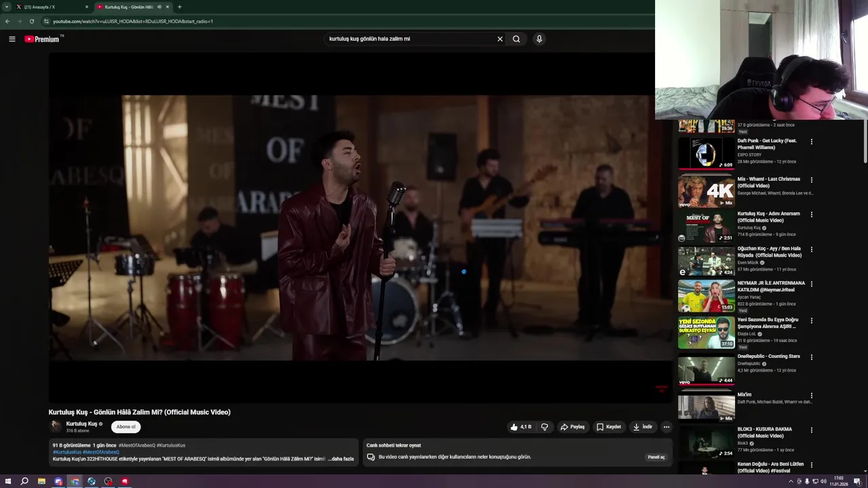Open File Explorer from taskbar
The width and height of the screenshot is (868, 488).
coord(41,481)
